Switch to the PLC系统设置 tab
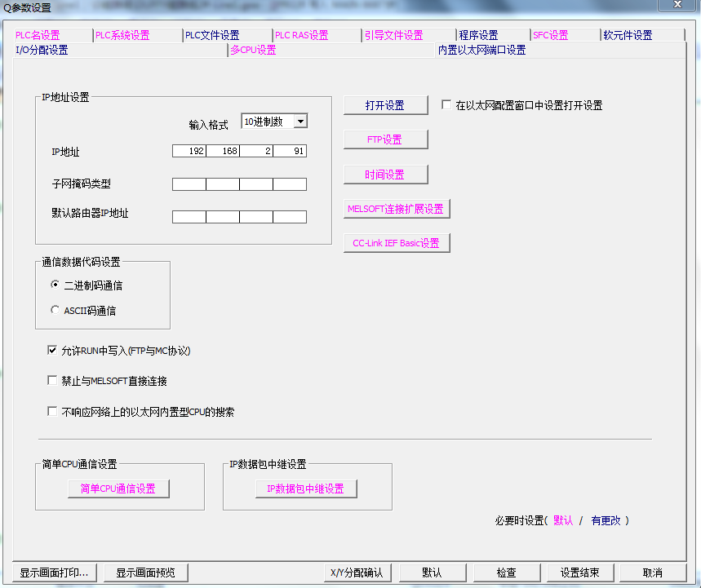This screenshot has width=701, height=588. (x=122, y=35)
